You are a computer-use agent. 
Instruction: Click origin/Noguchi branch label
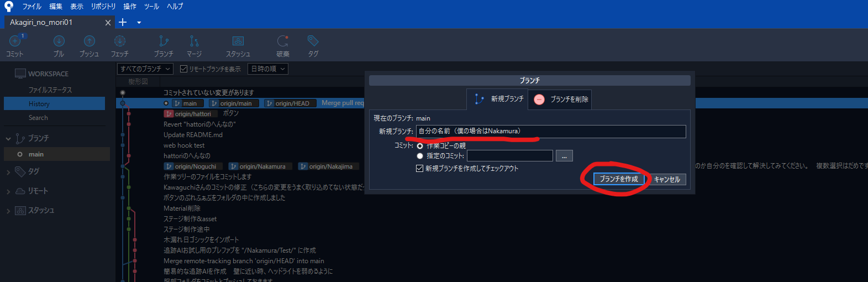[x=193, y=166]
